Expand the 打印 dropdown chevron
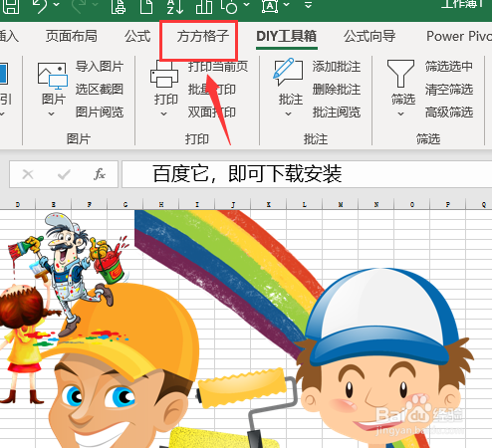The image size is (492, 448). pyautogui.click(x=163, y=113)
